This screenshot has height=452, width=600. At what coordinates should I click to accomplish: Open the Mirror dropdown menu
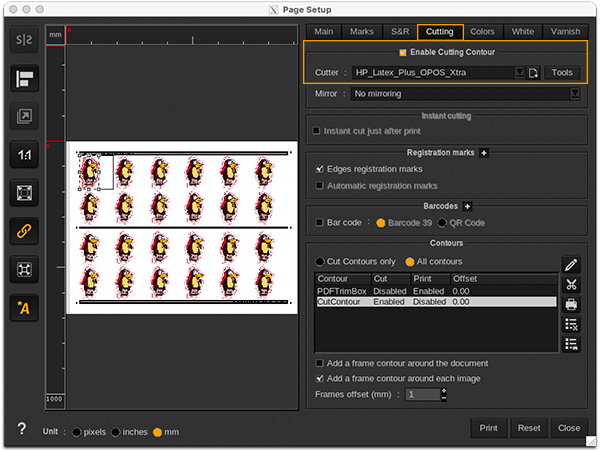point(574,94)
